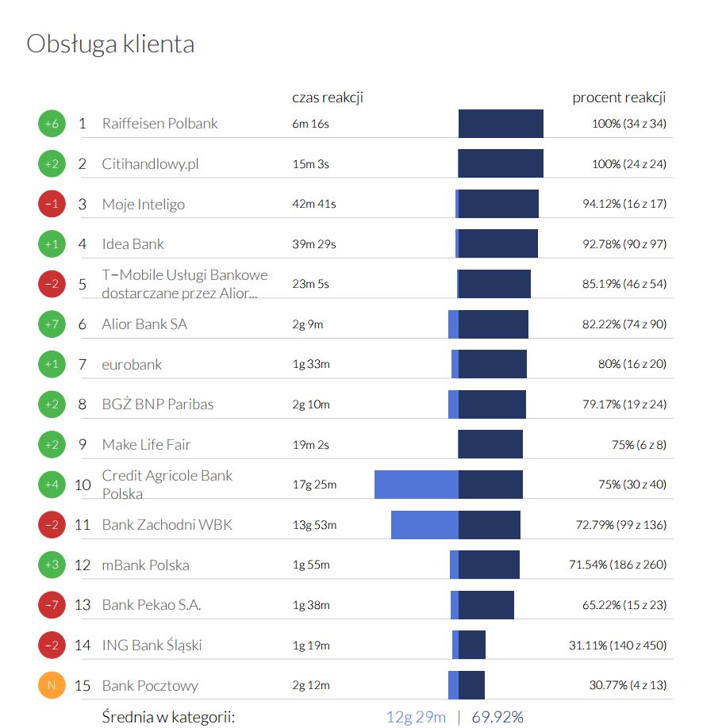The height and width of the screenshot is (728, 703).
Task: Click the green +7 badge beside Alior Bank SA
Action: 52,324
